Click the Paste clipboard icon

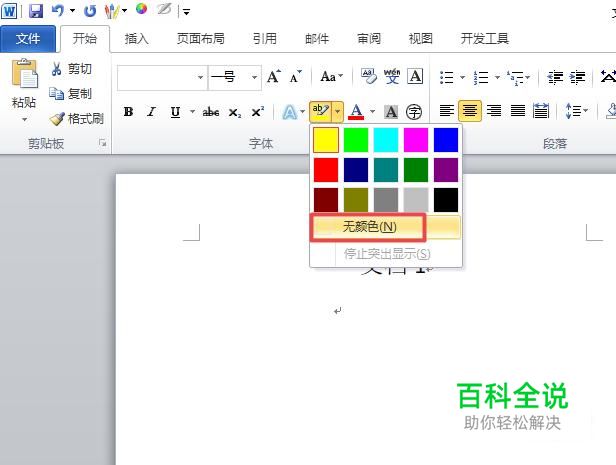click(x=25, y=73)
